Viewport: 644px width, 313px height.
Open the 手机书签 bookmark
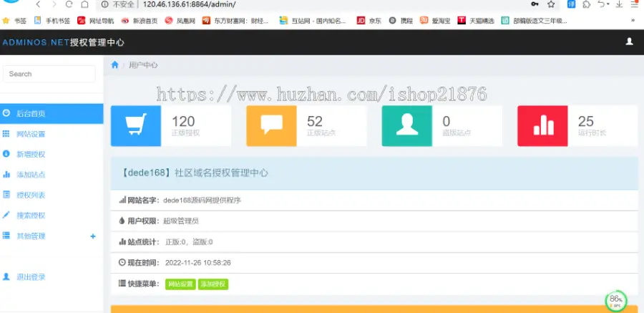click(52, 21)
